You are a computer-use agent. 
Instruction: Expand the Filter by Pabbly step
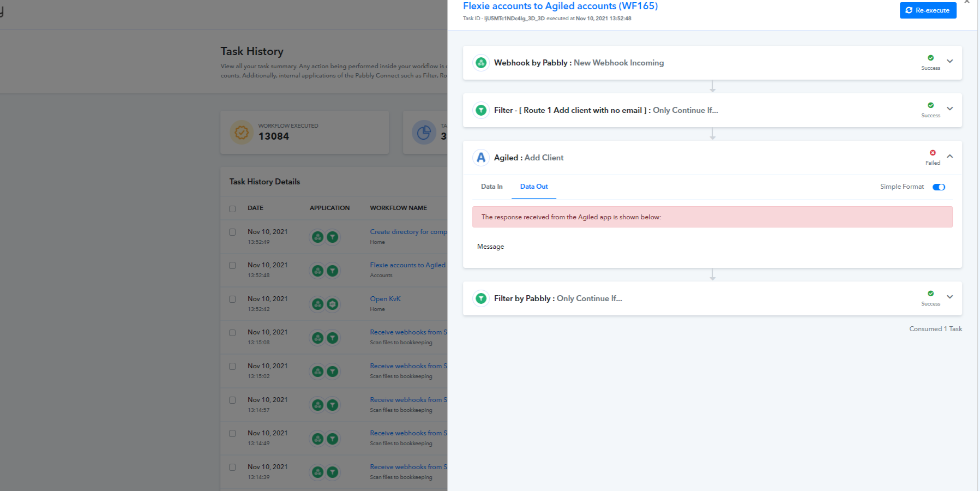(950, 297)
